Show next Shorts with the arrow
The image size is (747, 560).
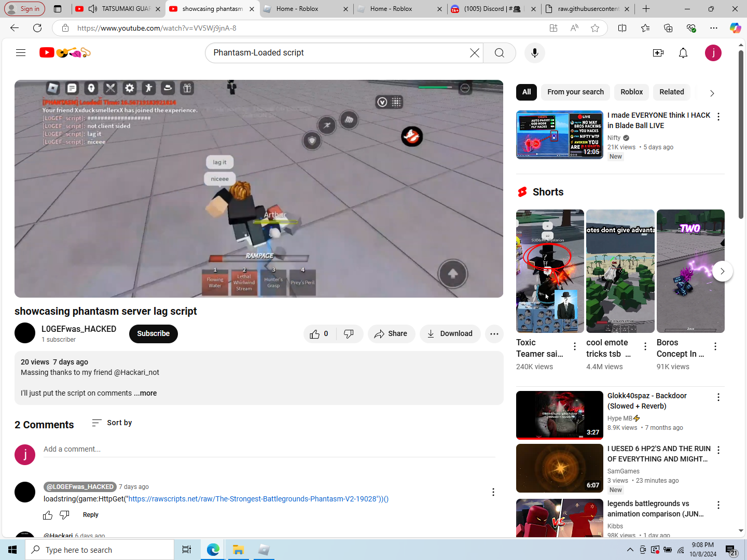pyautogui.click(x=722, y=271)
